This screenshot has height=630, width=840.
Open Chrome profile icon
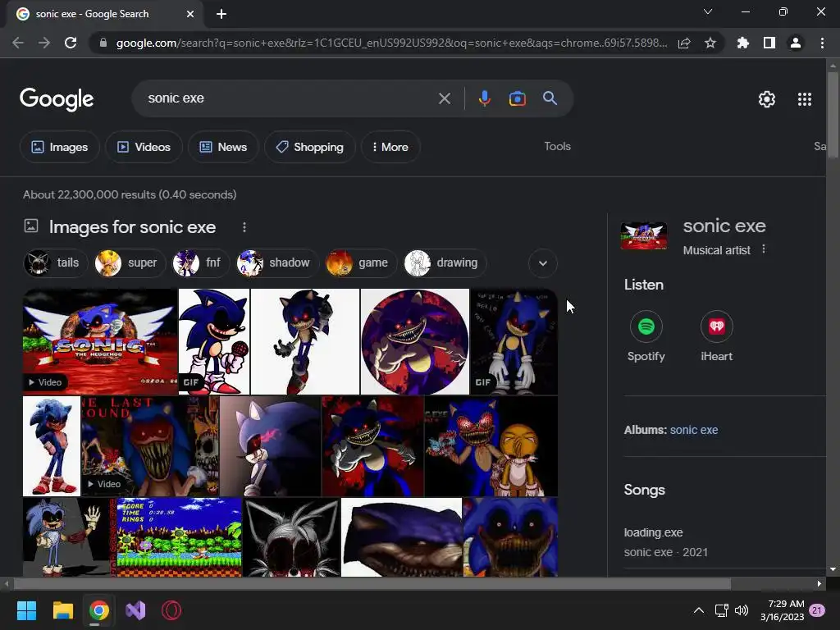pos(796,43)
